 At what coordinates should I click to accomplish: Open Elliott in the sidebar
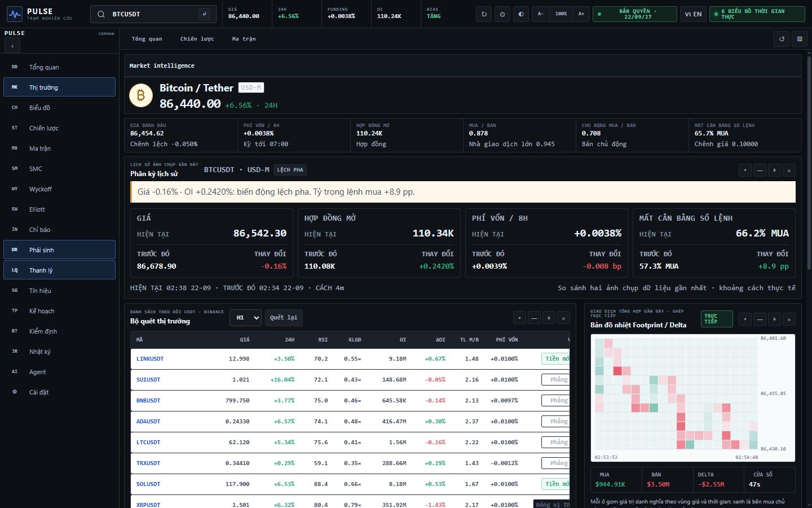click(x=59, y=209)
